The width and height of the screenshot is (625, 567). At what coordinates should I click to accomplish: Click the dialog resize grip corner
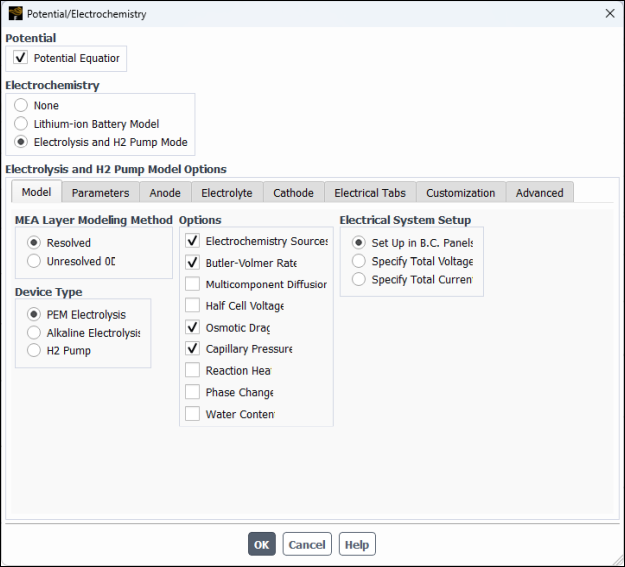click(618, 560)
